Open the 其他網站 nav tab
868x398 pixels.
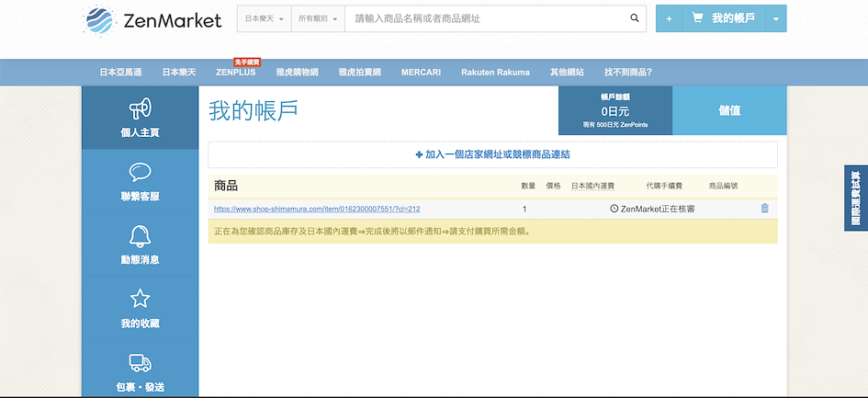click(567, 72)
